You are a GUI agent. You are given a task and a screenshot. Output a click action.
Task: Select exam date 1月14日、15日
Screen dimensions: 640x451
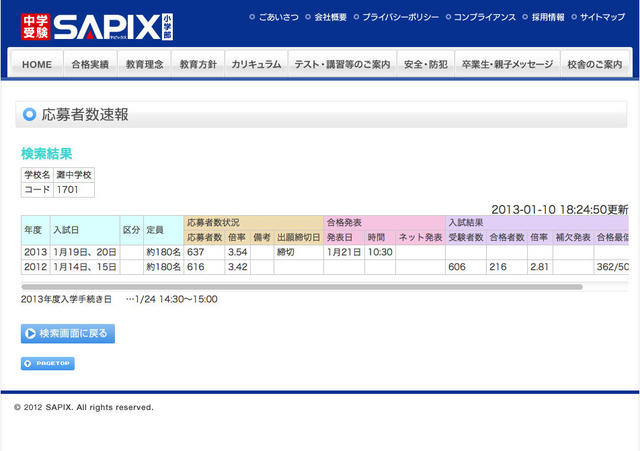[x=85, y=267]
